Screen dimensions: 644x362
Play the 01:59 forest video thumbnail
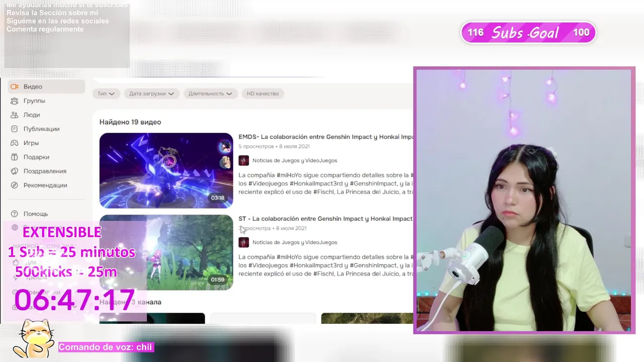166,252
